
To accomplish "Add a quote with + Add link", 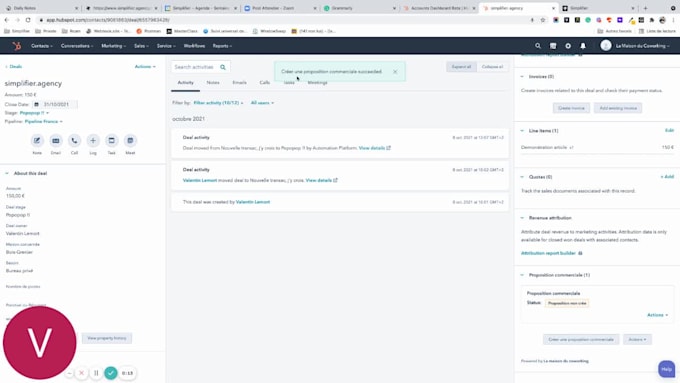I will (667, 177).
